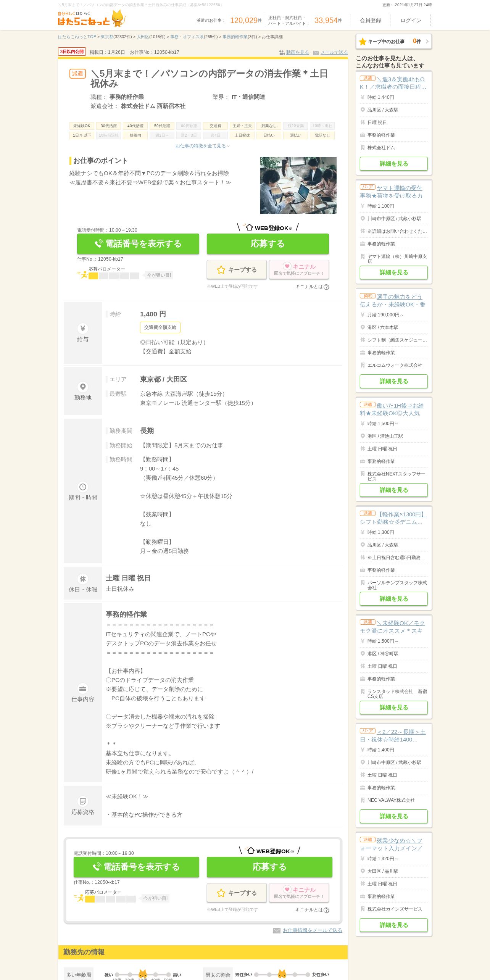Click 派遣 badge beside job title
490x980 pixels.
[x=77, y=74]
